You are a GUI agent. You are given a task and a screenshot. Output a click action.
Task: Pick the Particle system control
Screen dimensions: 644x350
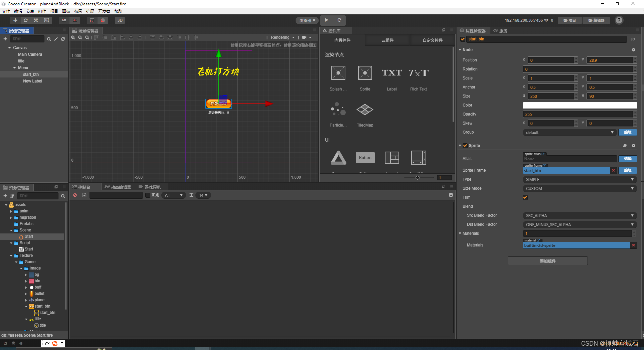(338, 114)
